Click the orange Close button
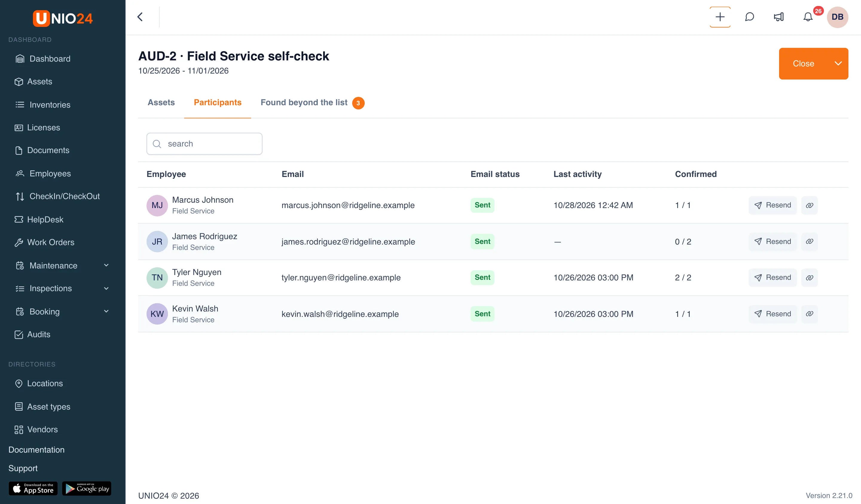861x504 pixels. point(803,64)
